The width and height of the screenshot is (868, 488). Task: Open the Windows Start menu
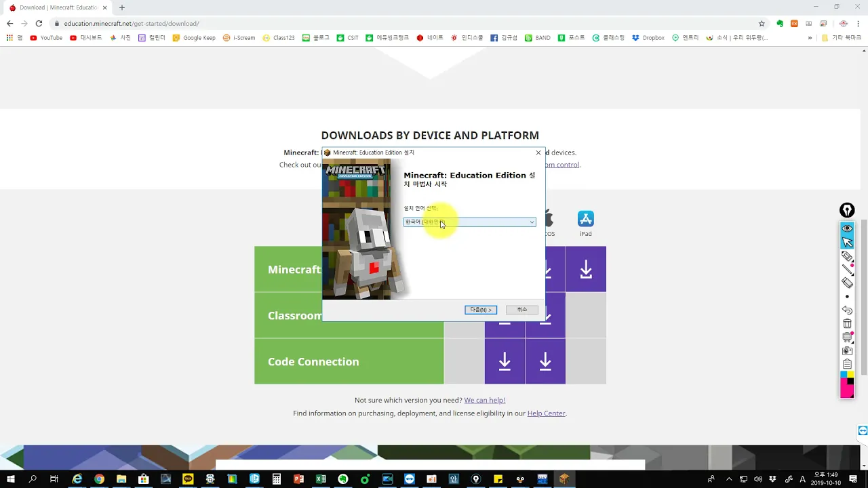[11, 479]
